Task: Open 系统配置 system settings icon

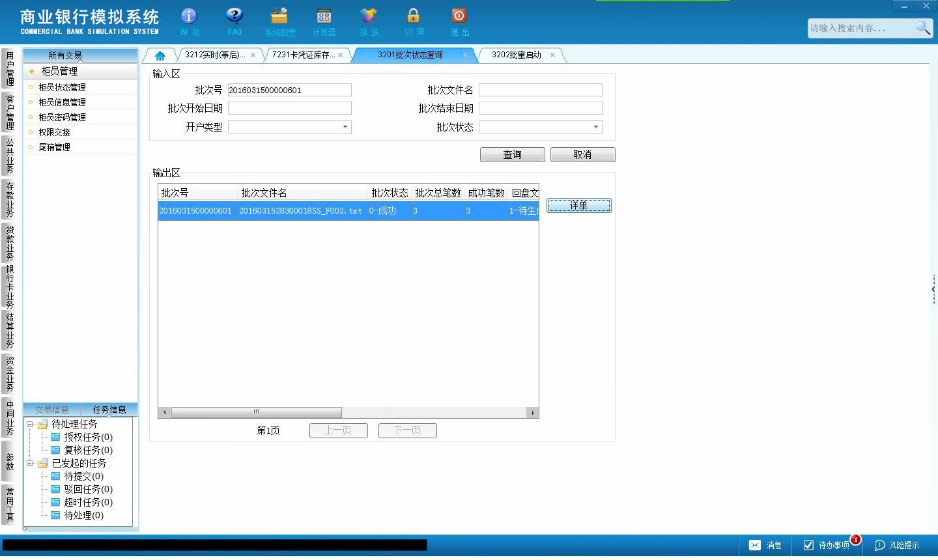Action: pyautogui.click(x=279, y=16)
